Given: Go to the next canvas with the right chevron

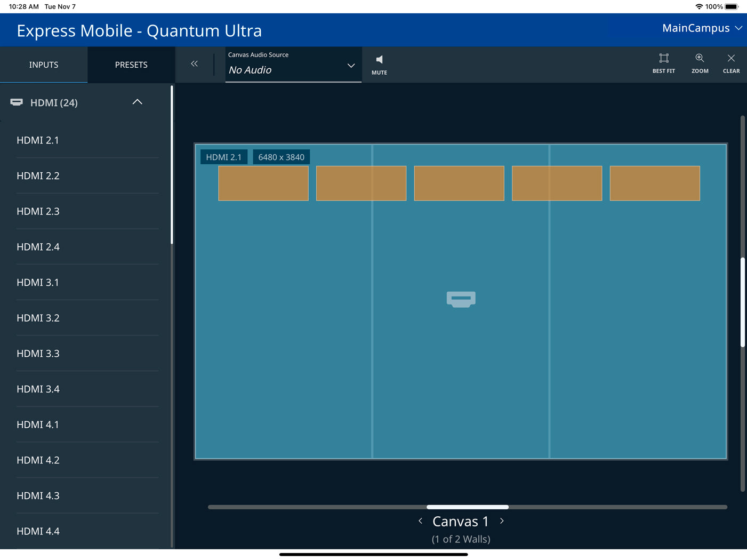Looking at the screenshot, I should 502,521.
